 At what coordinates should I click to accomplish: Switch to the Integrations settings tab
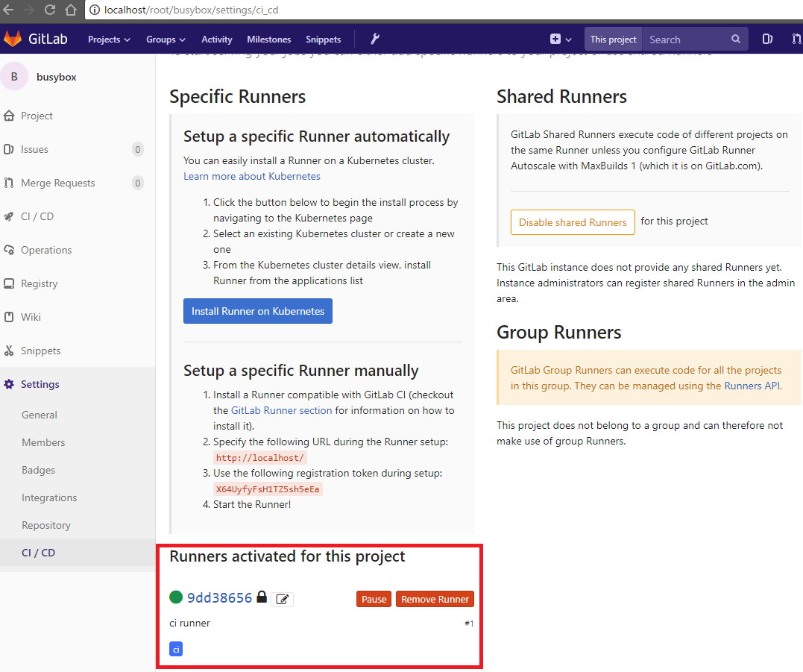point(49,497)
